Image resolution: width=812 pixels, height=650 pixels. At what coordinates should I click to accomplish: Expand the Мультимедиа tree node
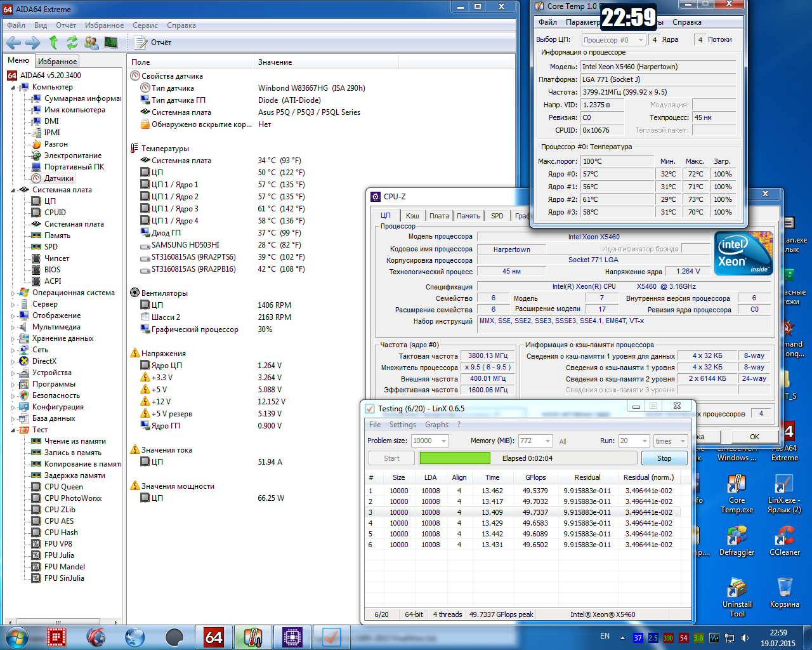(13, 328)
